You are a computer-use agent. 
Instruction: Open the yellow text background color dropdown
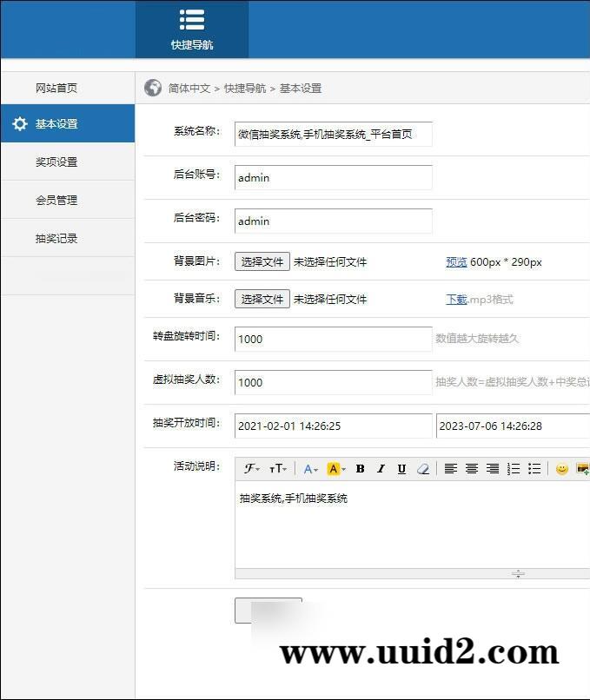click(x=336, y=469)
